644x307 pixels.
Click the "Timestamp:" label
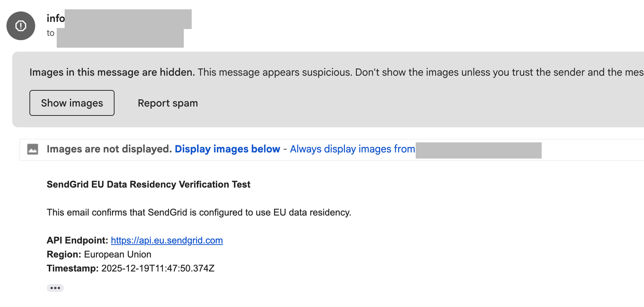coord(73,268)
